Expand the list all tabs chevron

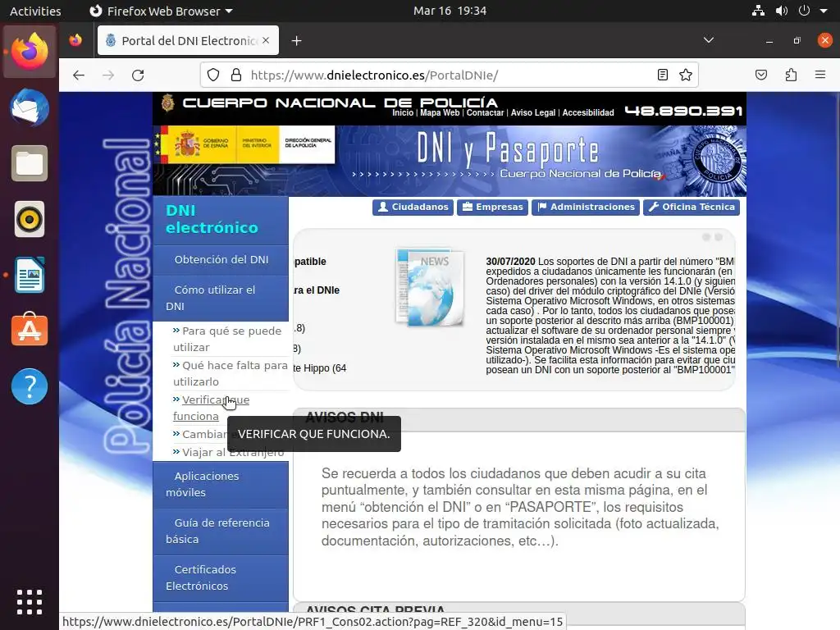(x=708, y=40)
